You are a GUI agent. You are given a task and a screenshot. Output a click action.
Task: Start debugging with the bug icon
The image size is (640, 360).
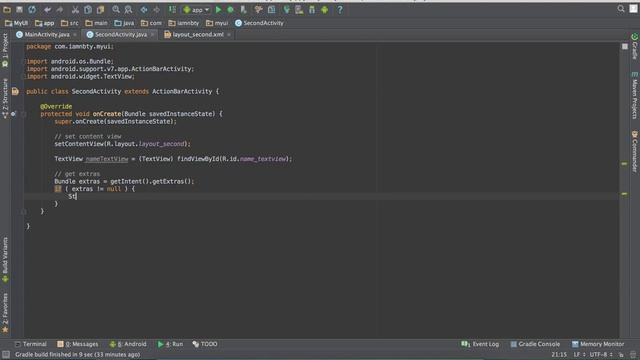231,9
